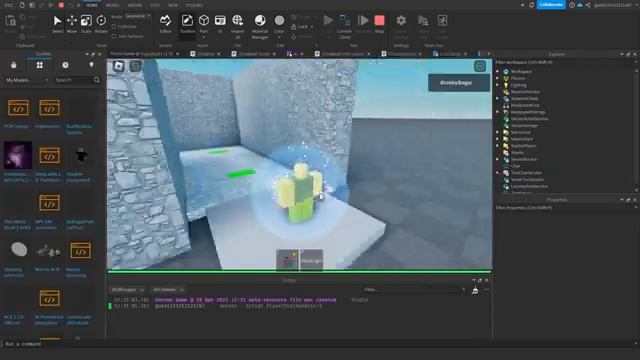Image resolution: width=640 pixels, height=360 pixels.
Task: Click the Collaborate button
Action: pyautogui.click(x=551, y=5)
